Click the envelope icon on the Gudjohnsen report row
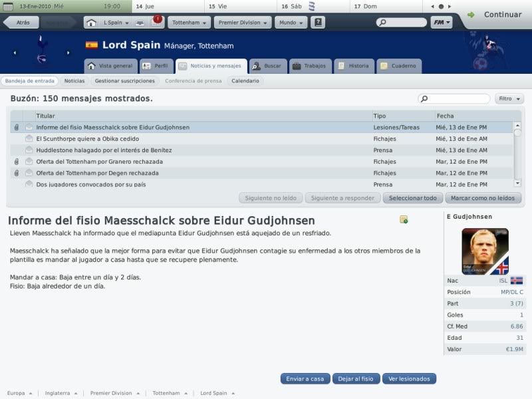This screenshot has width=532, height=399. [29, 127]
